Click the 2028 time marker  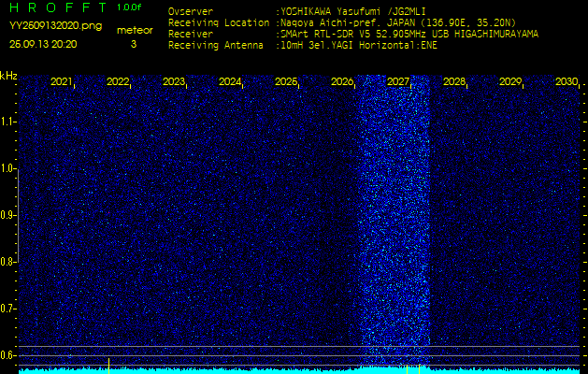(x=454, y=81)
